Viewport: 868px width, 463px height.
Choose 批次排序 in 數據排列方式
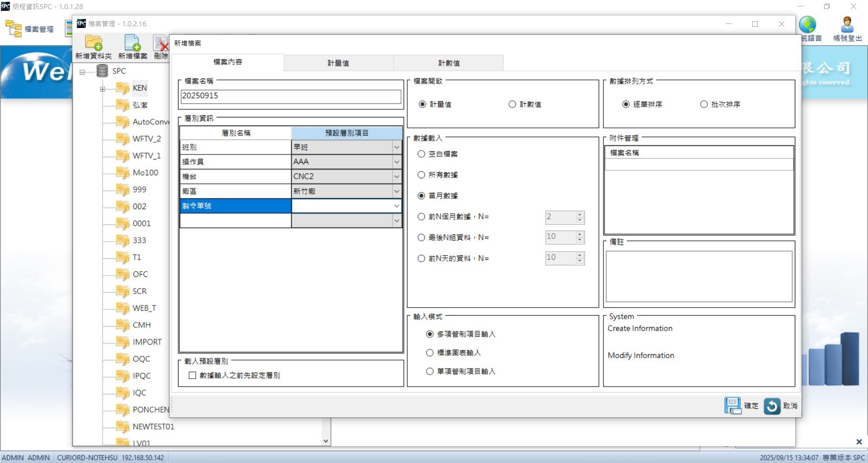(x=703, y=104)
